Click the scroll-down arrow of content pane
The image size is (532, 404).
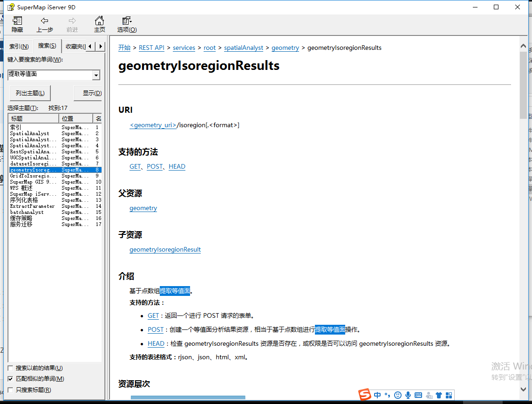(x=523, y=390)
